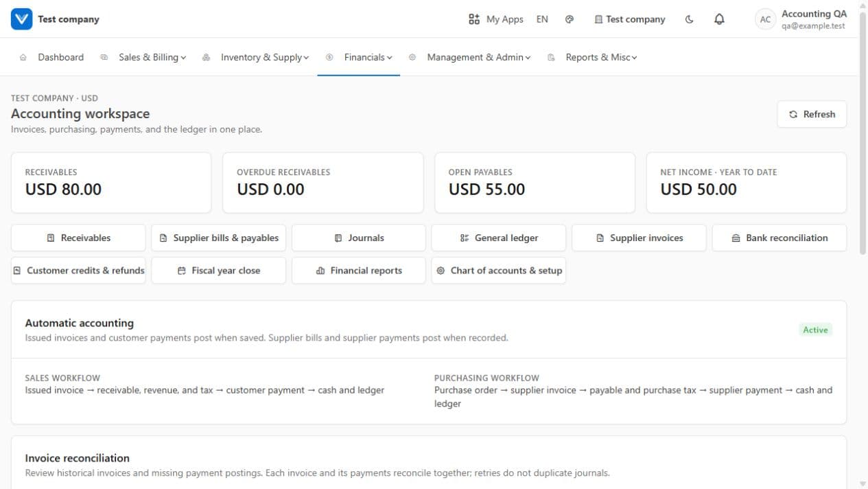The image size is (868, 489).
Task: Open the Accounting QA account menu
Action: [x=801, y=19]
